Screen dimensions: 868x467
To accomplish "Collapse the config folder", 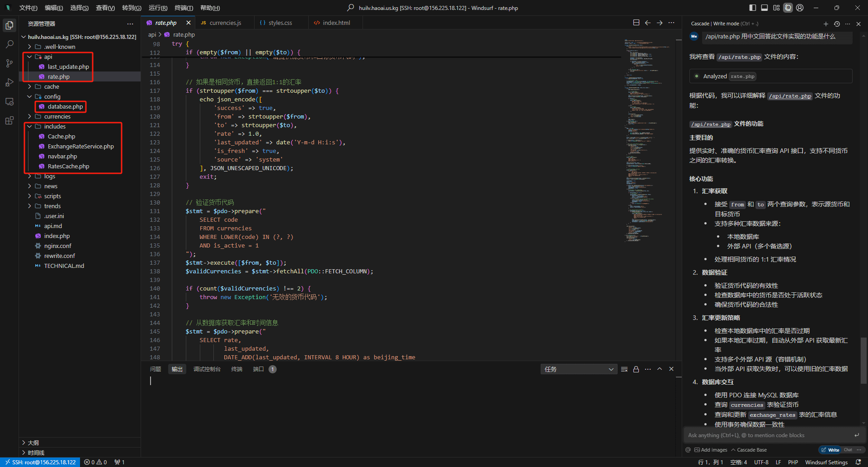I will (29, 96).
